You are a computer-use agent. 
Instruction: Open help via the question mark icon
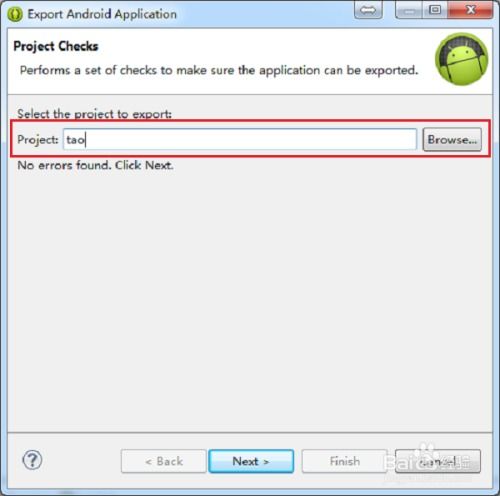click(x=32, y=460)
